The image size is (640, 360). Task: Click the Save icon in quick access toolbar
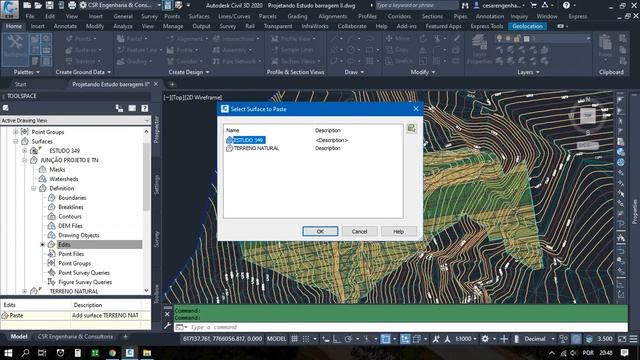coord(49,5)
